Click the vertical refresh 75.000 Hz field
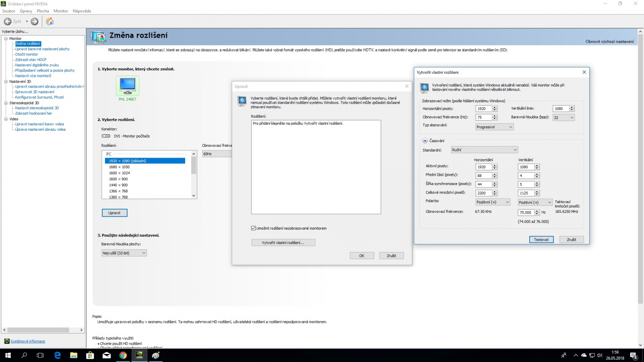This screenshot has width=644, height=362. [x=526, y=212]
